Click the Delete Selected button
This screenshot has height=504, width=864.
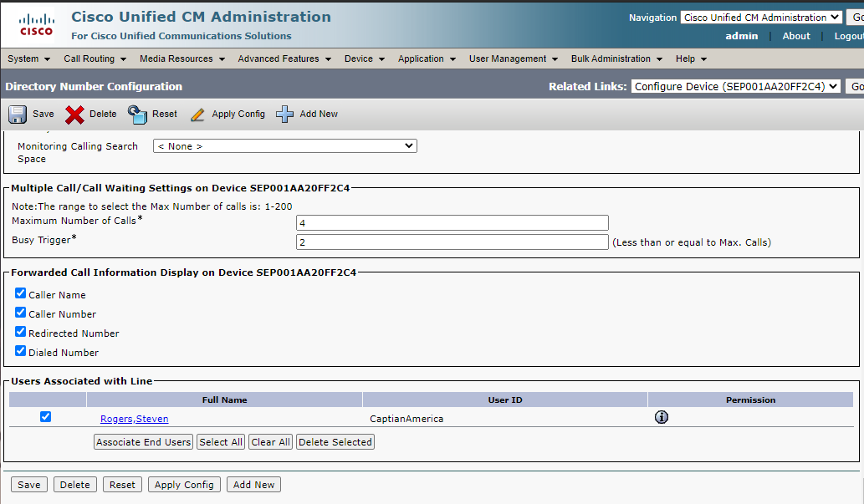(x=335, y=442)
